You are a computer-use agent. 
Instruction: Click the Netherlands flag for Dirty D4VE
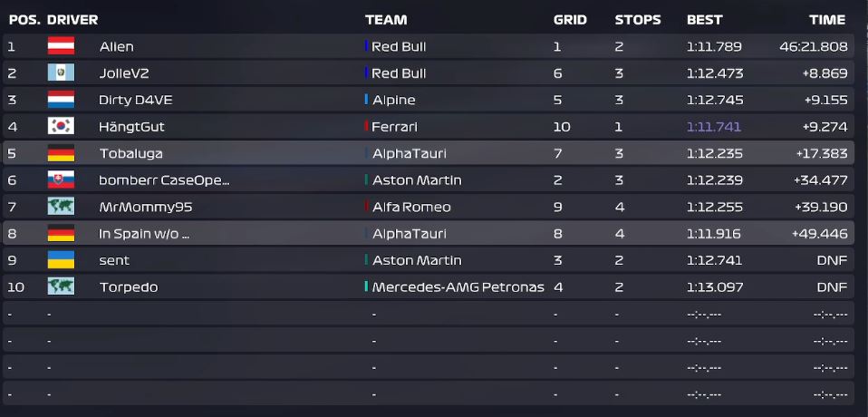click(x=61, y=100)
